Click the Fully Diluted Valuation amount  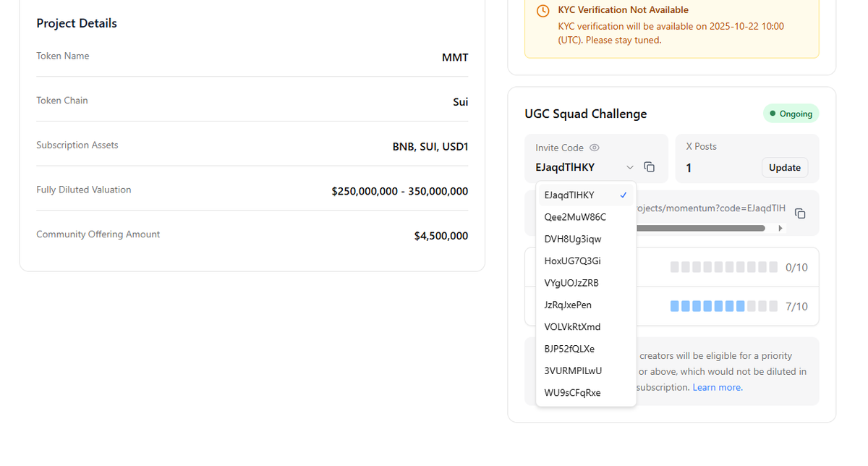click(x=400, y=191)
